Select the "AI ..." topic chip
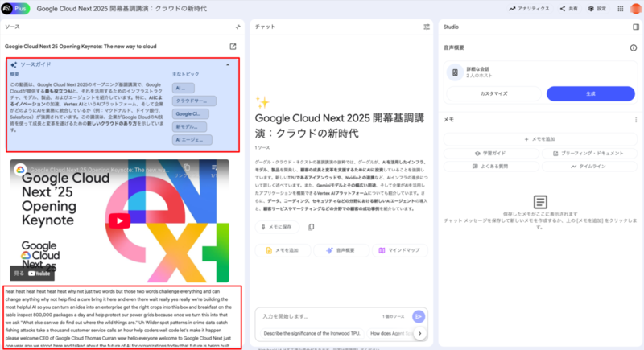644x350 pixels. (x=184, y=88)
